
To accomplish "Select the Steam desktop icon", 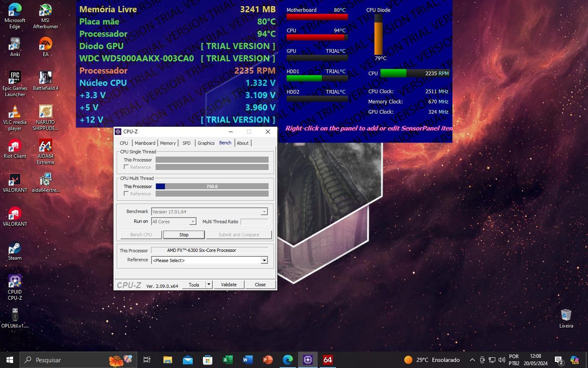I will coord(15,251).
